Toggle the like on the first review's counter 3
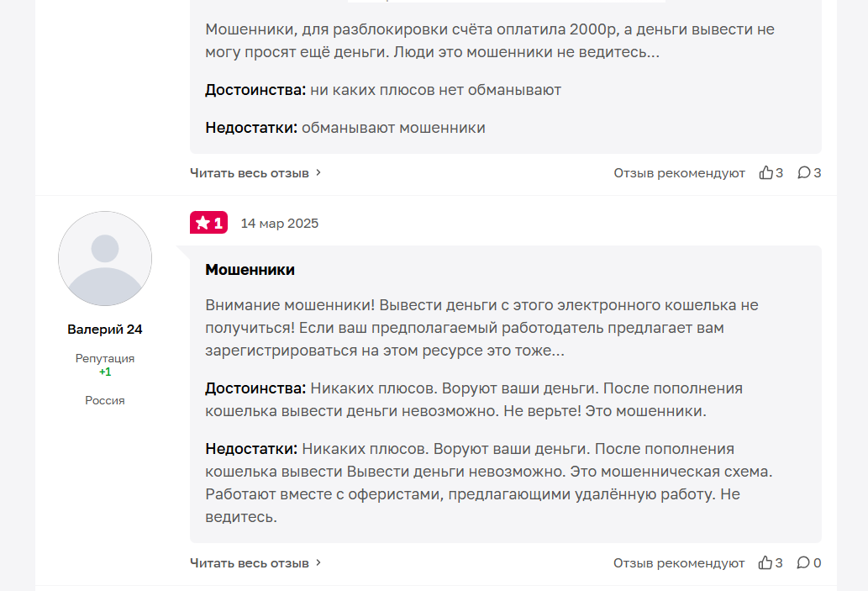Image resolution: width=868 pixels, height=591 pixels. click(x=779, y=171)
